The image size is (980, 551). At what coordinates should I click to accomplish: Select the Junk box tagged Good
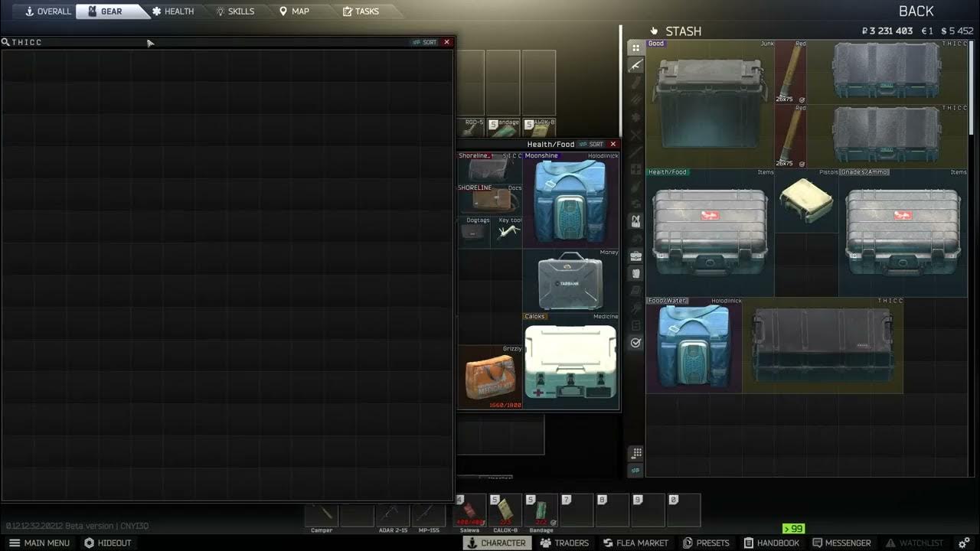(x=710, y=104)
